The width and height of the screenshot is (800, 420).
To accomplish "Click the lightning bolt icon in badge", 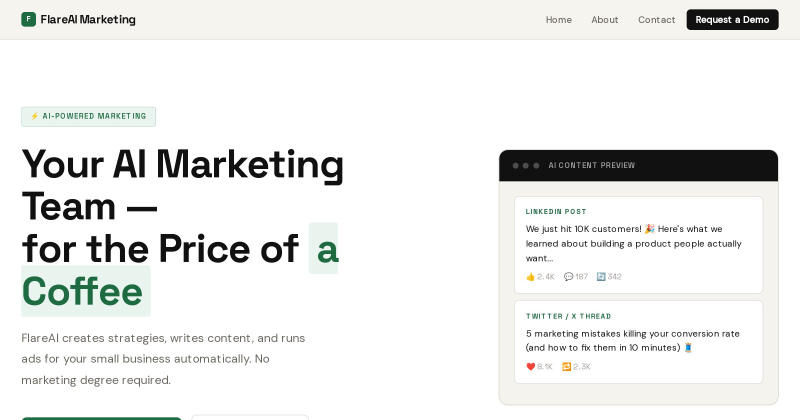I will (x=35, y=116).
